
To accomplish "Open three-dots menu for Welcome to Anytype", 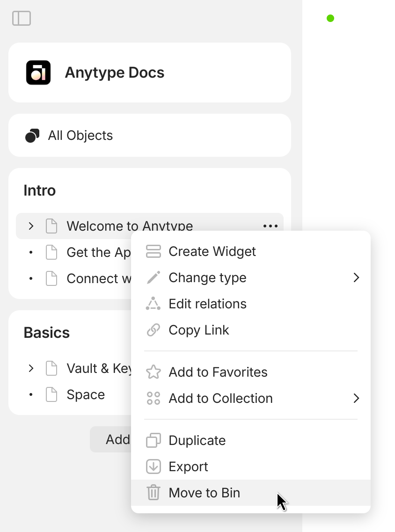I will click(271, 226).
